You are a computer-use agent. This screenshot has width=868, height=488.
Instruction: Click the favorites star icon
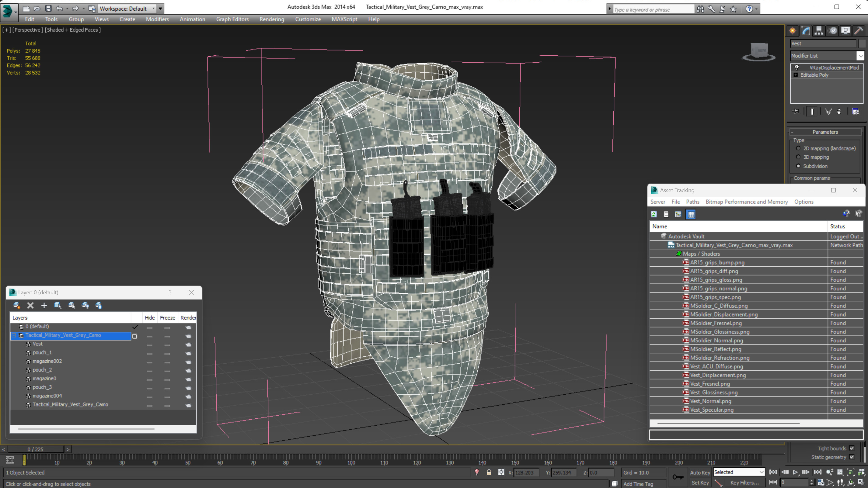[x=733, y=9]
